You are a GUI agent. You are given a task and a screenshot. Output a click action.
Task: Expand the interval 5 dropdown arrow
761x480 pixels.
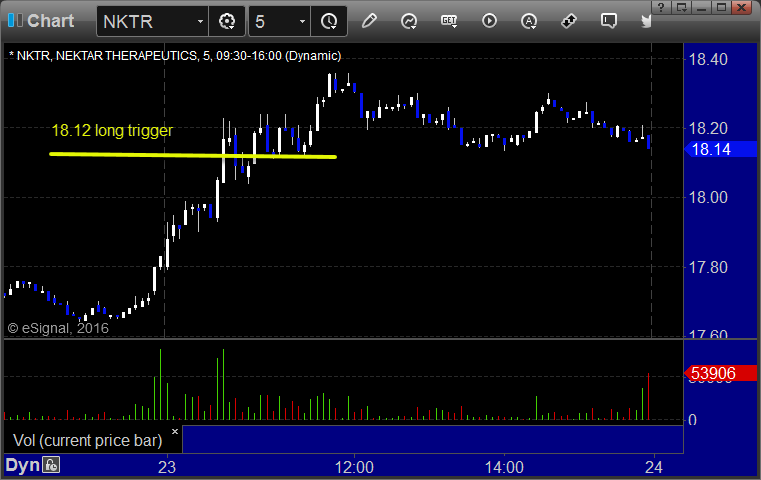pyautogui.click(x=302, y=21)
